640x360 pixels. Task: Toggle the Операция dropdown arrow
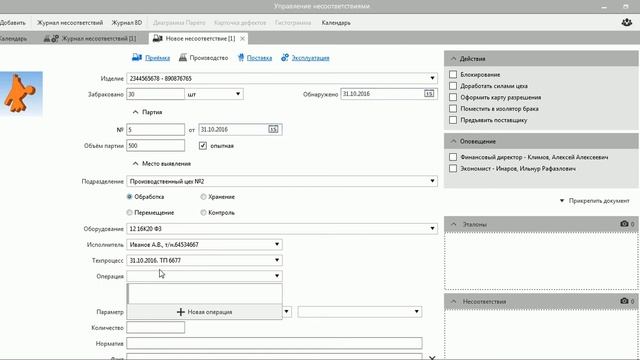(x=277, y=276)
